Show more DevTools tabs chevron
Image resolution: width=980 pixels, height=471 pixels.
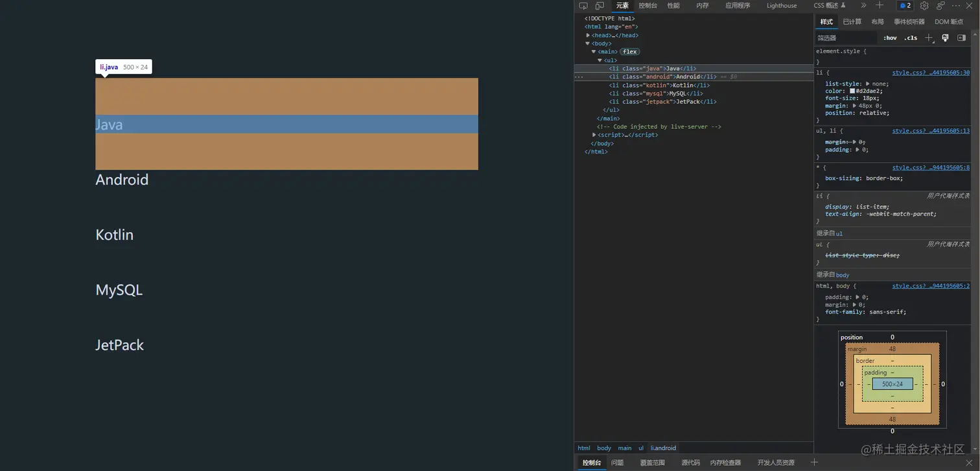[x=863, y=5]
